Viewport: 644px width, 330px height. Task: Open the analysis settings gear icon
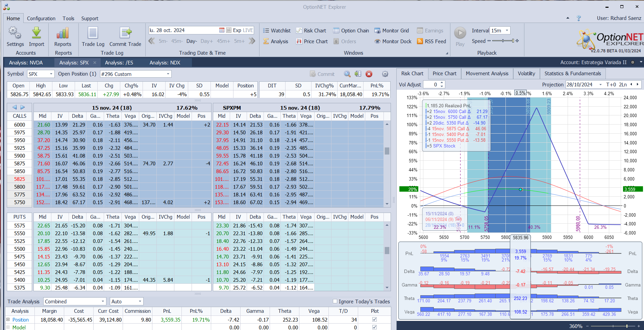(385, 74)
